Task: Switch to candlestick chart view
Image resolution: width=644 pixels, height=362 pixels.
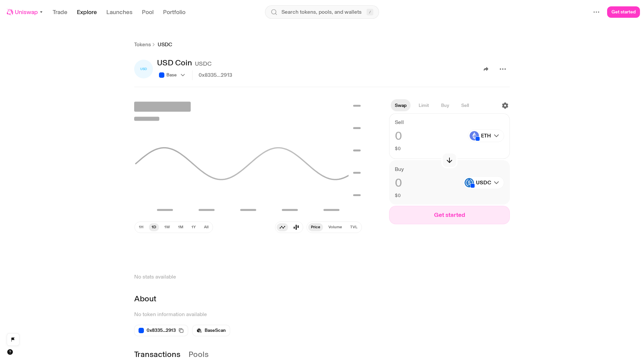Action: coord(296,227)
